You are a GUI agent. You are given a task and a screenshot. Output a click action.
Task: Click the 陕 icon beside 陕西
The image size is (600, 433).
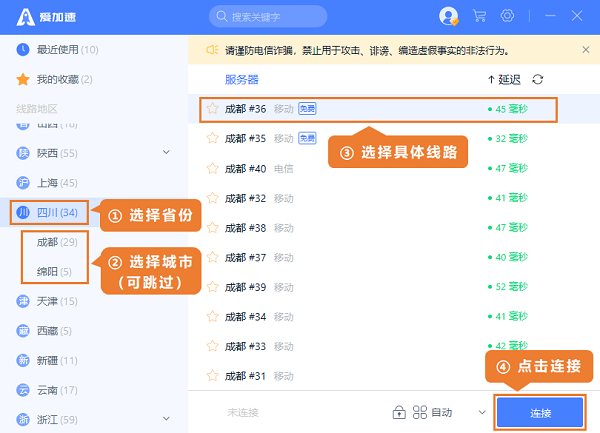coord(23,153)
